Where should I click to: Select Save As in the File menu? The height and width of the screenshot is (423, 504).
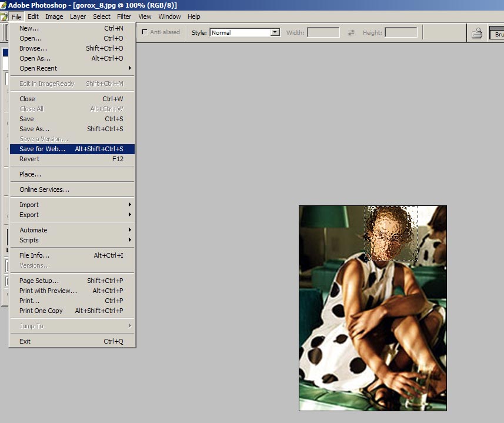pyautogui.click(x=72, y=129)
